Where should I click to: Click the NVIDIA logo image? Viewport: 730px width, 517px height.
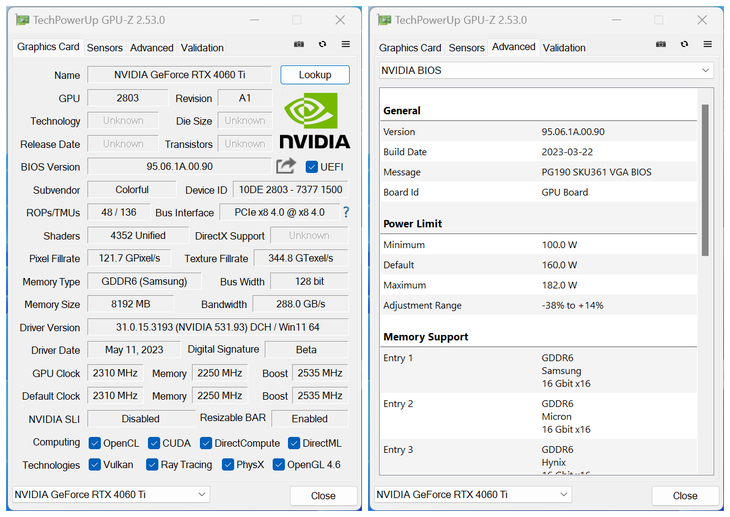tap(313, 121)
